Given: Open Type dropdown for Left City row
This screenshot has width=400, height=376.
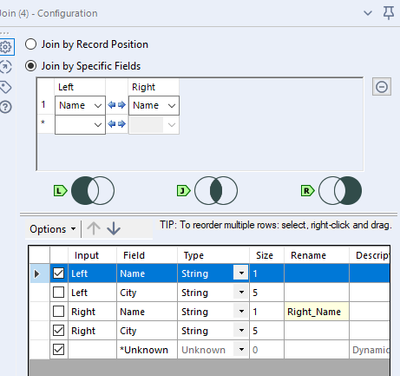Looking at the screenshot, I should [241, 292].
